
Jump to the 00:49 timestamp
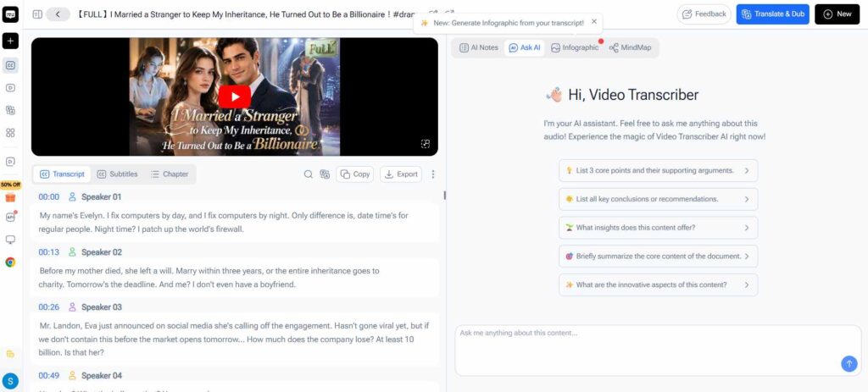(x=48, y=375)
